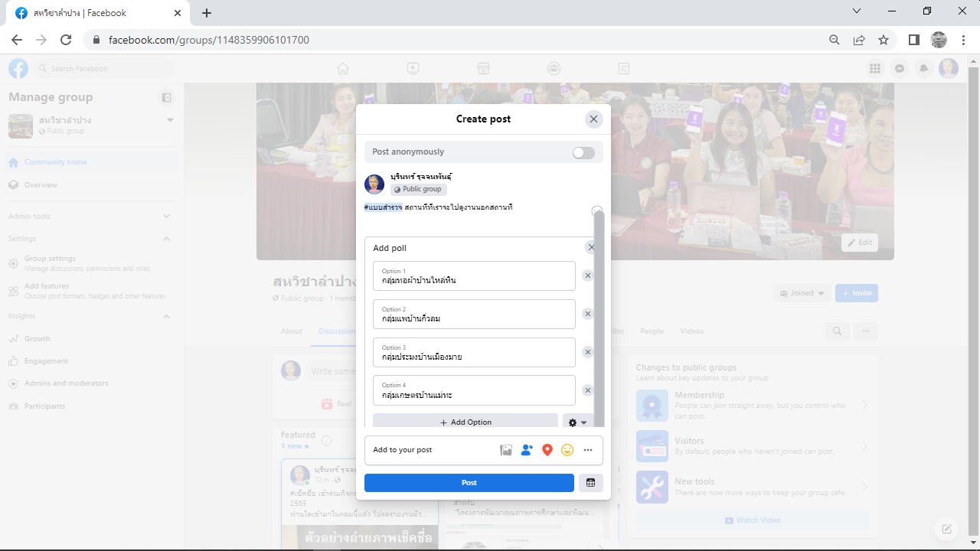Image resolution: width=980 pixels, height=551 pixels.
Task: Switch to the About tab
Action: 292,331
